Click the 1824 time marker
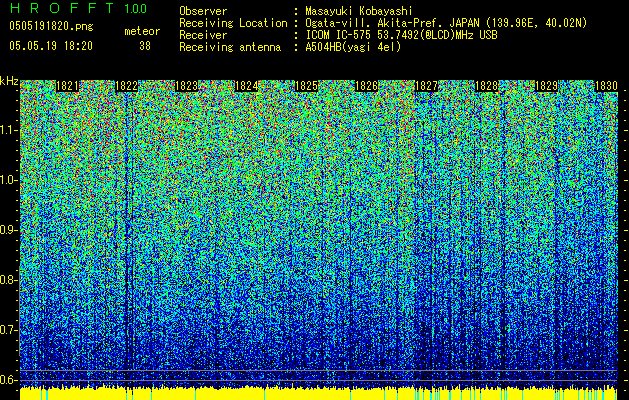The width and height of the screenshot is (629, 400). point(246,86)
